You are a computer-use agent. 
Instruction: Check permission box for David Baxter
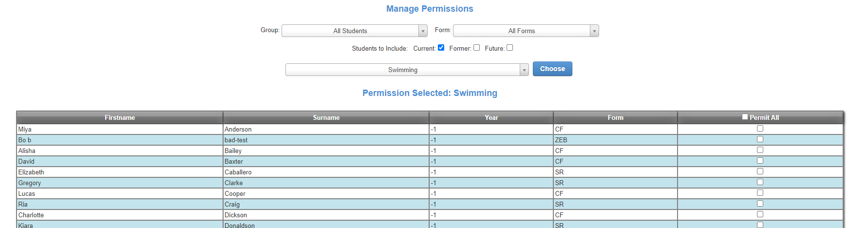click(x=760, y=161)
